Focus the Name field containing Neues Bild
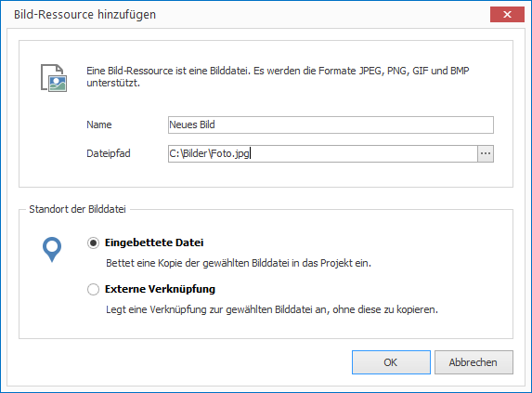Viewport: 532px width, 393px height. 331,124
